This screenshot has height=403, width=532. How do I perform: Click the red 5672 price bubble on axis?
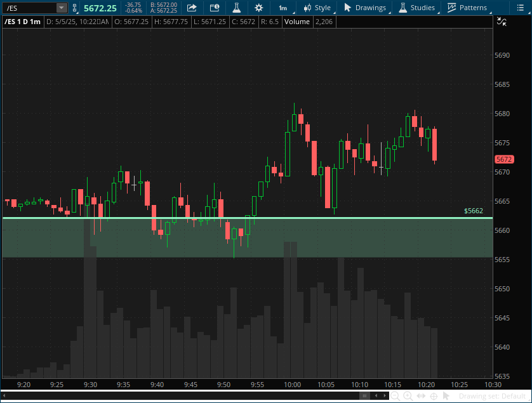tap(504, 159)
